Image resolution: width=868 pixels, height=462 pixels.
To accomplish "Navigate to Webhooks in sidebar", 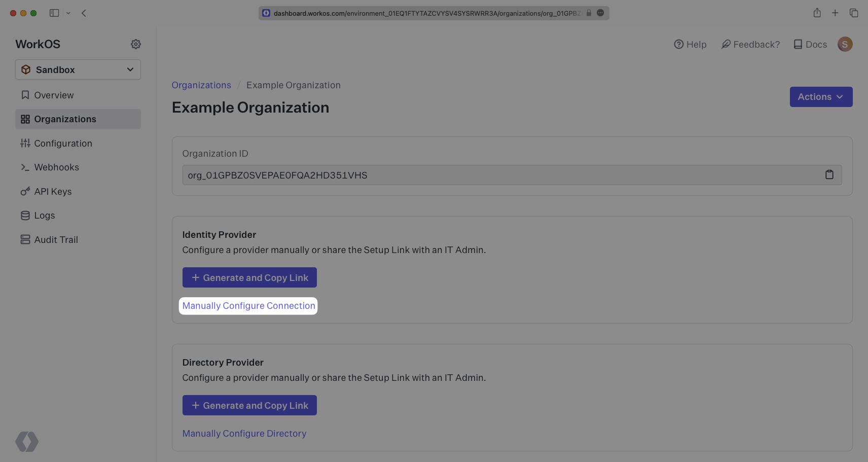I will coord(56,167).
